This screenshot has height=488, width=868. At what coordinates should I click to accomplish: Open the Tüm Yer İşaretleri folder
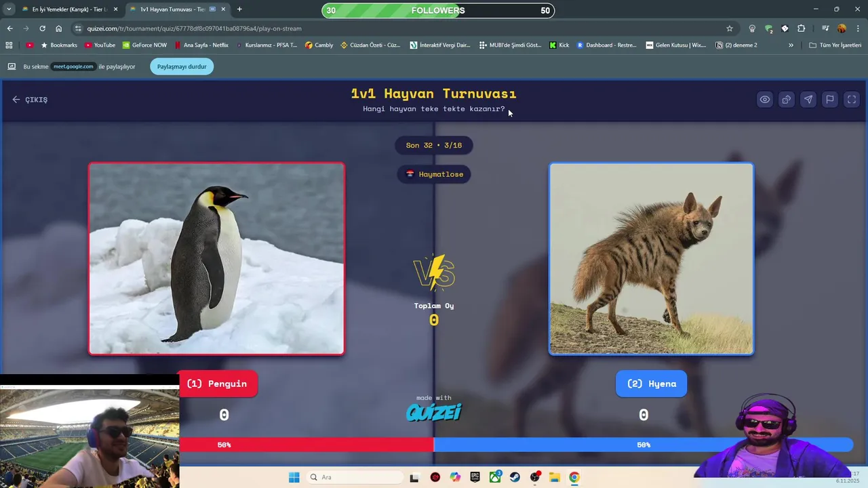[x=835, y=45]
